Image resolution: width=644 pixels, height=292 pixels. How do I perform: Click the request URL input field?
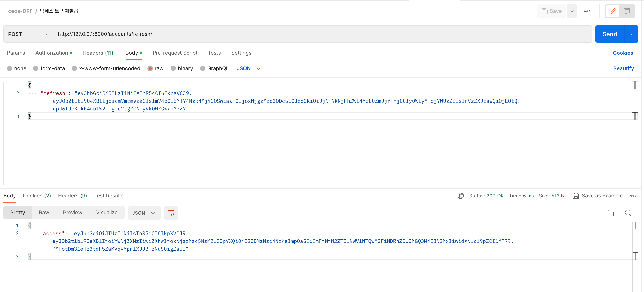click(x=322, y=34)
